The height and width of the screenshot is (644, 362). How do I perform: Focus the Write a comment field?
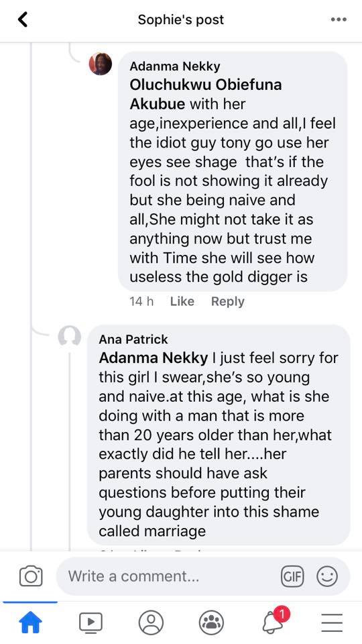pyautogui.click(x=202, y=576)
